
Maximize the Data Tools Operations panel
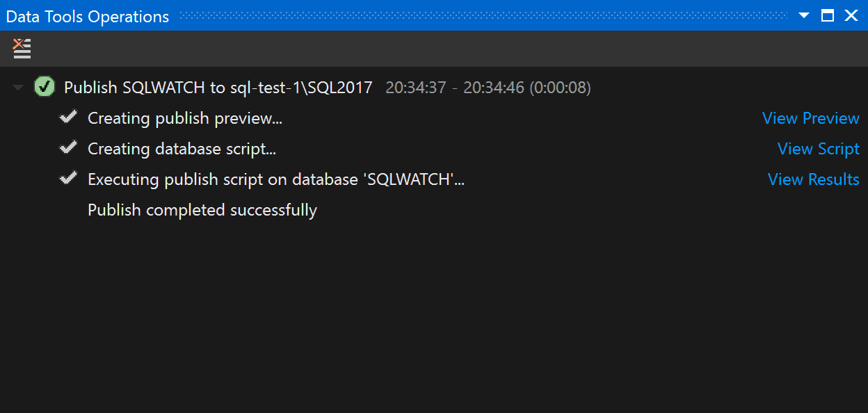[x=828, y=15]
